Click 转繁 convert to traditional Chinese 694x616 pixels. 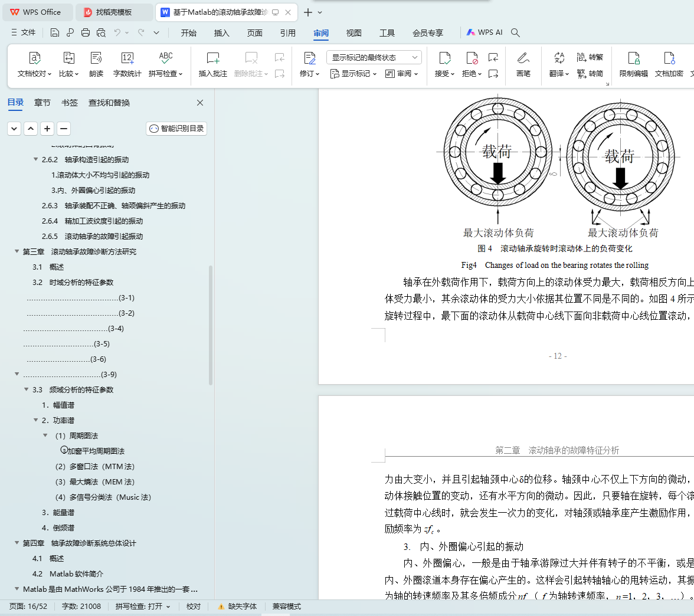(590, 57)
